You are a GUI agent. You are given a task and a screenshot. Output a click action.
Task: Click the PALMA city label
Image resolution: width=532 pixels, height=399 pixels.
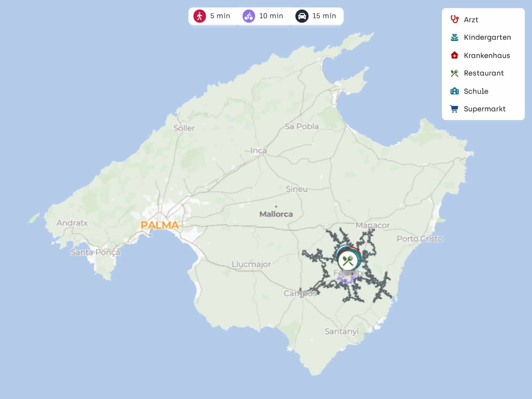160,225
